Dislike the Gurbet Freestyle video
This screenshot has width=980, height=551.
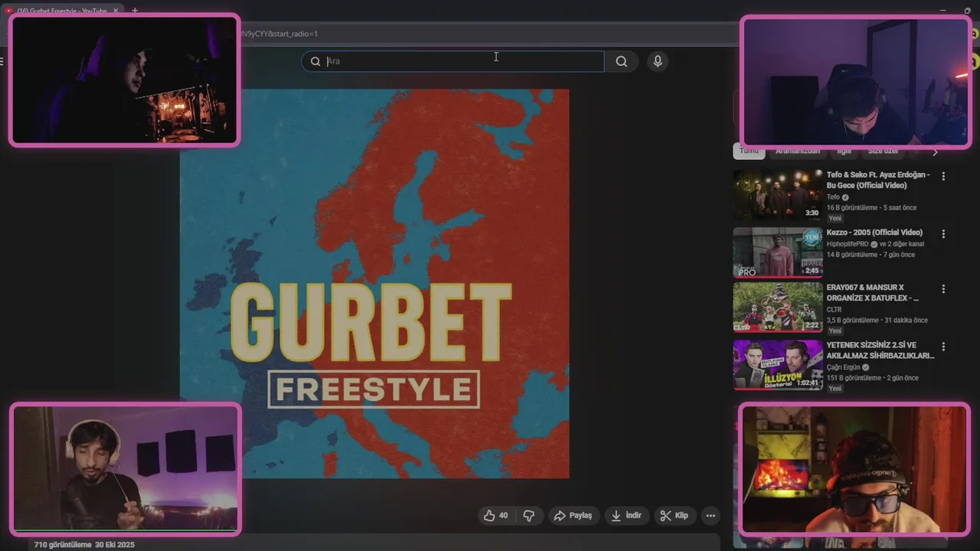[x=529, y=516]
